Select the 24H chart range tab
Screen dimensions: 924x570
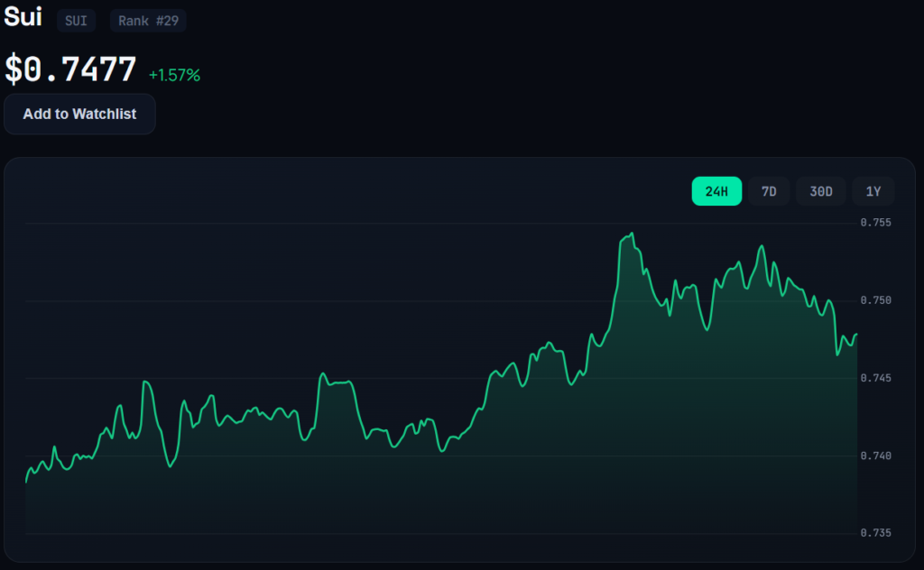pyautogui.click(x=716, y=191)
